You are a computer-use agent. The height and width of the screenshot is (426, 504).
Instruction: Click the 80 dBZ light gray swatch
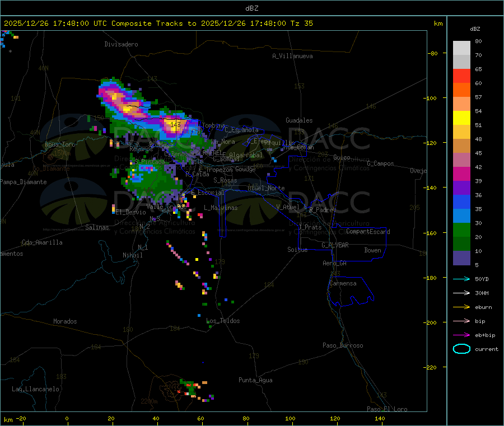click(x=461, y=48)
